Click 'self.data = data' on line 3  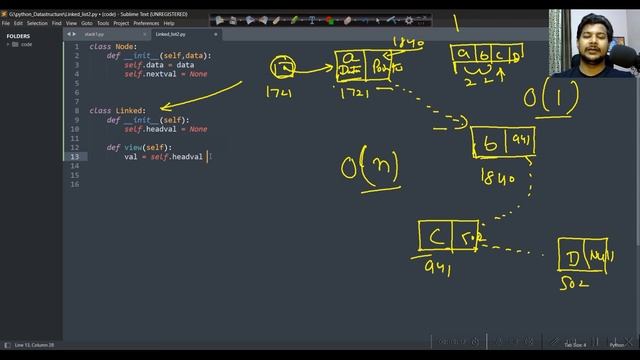tap(159, 65)
